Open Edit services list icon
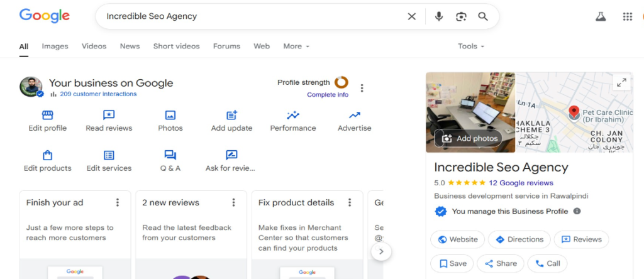The image size is (644, 279). pyautogui.click(x=109, y=155)
